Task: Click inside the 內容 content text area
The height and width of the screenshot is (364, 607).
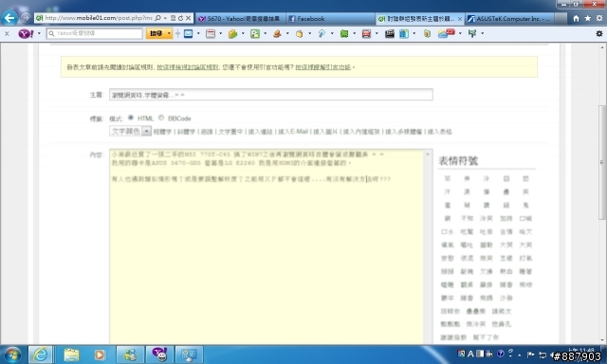Action: click(x=267, y=246)
